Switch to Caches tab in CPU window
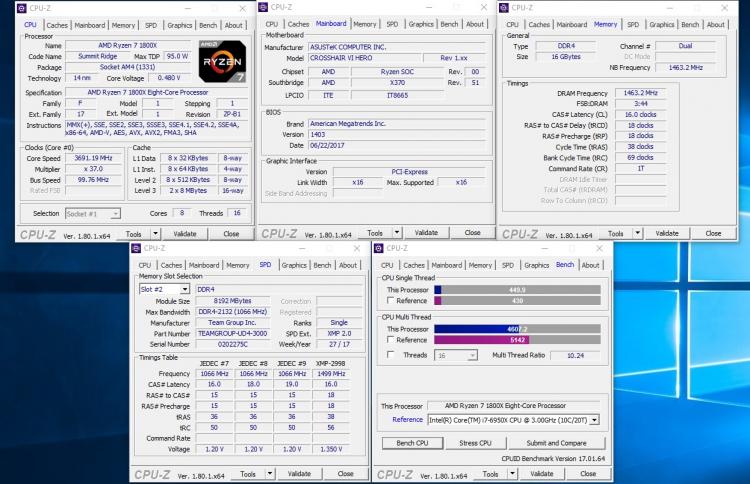 [57, 25]
